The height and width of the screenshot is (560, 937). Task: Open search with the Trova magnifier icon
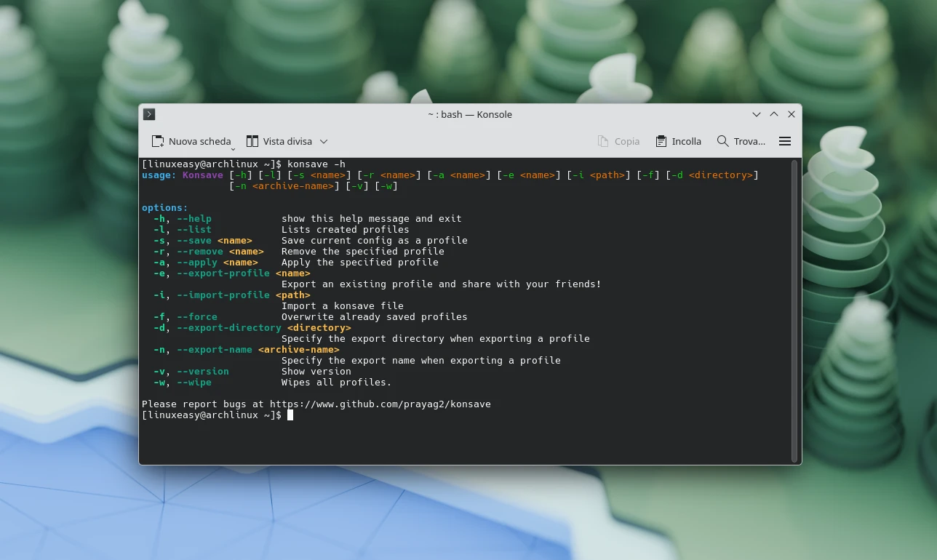[x=722, y=140]
